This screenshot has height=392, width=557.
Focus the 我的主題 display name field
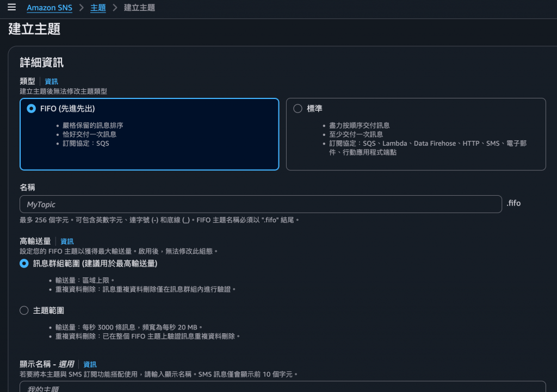pos(283,387)
